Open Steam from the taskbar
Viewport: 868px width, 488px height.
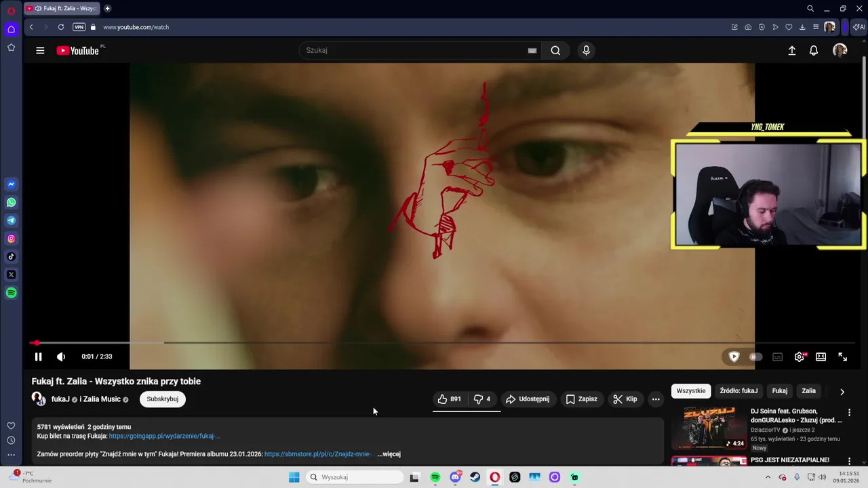[x=475, y=477]
